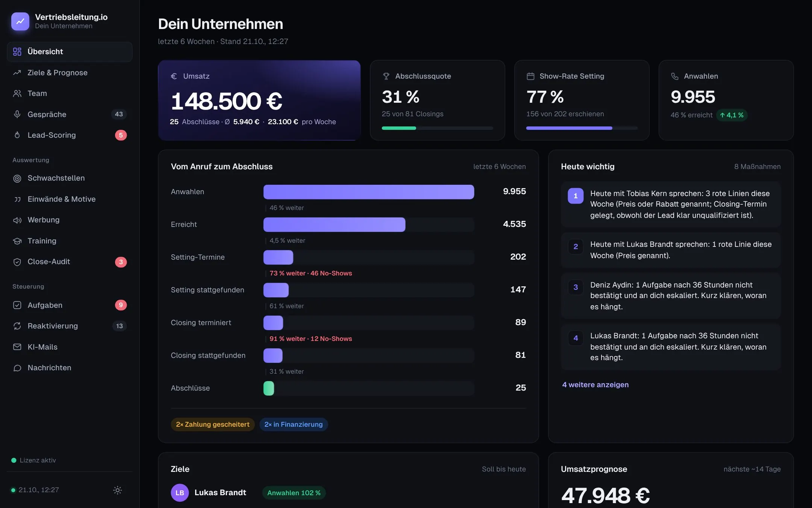Click the 2× Zahlung gescheitert badge

tap(213, 424)
